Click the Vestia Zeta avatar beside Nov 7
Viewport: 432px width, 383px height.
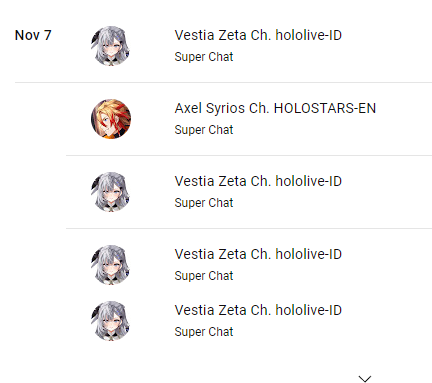111,46
